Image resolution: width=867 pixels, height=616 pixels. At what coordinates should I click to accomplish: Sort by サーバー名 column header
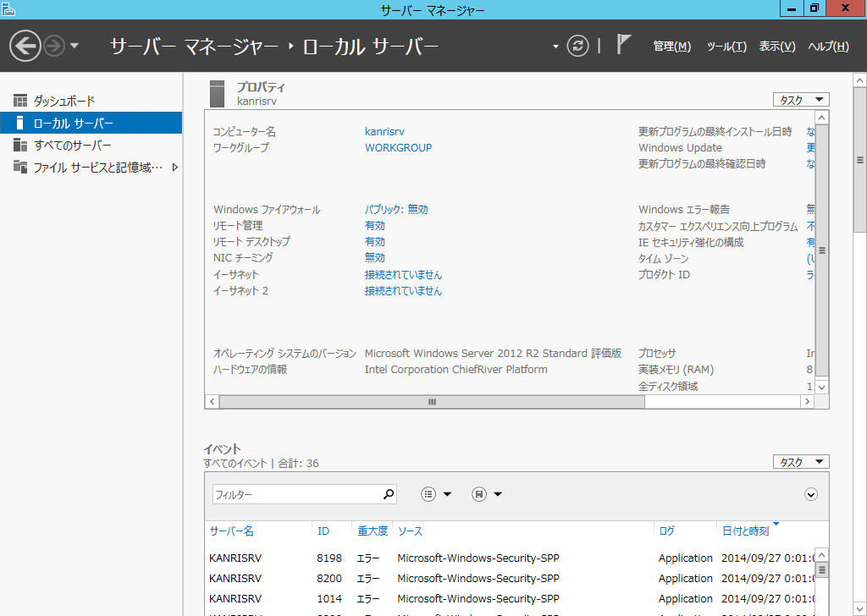231,531
